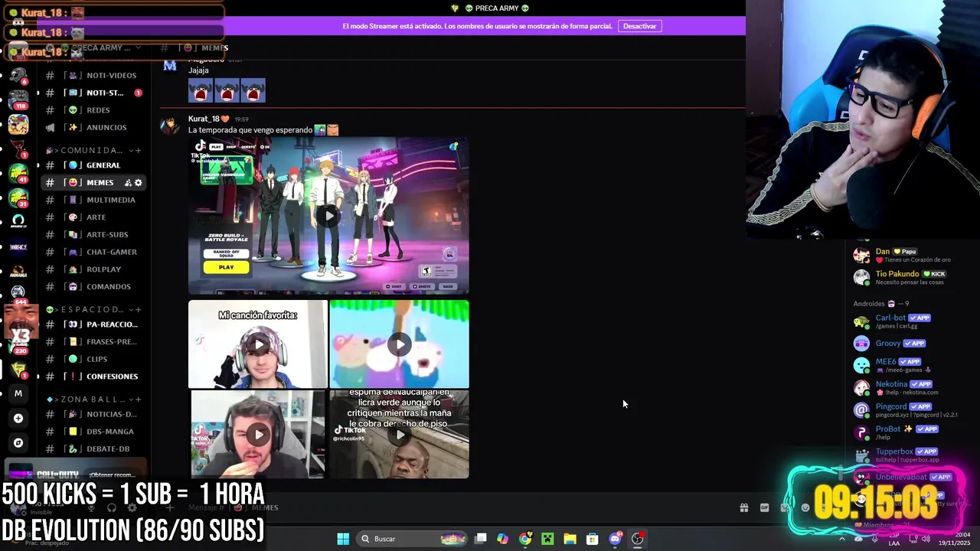Add channel to ZONA BALL... category with plus
This screenshot has width=980, height=551.
(x=139, y=399)
